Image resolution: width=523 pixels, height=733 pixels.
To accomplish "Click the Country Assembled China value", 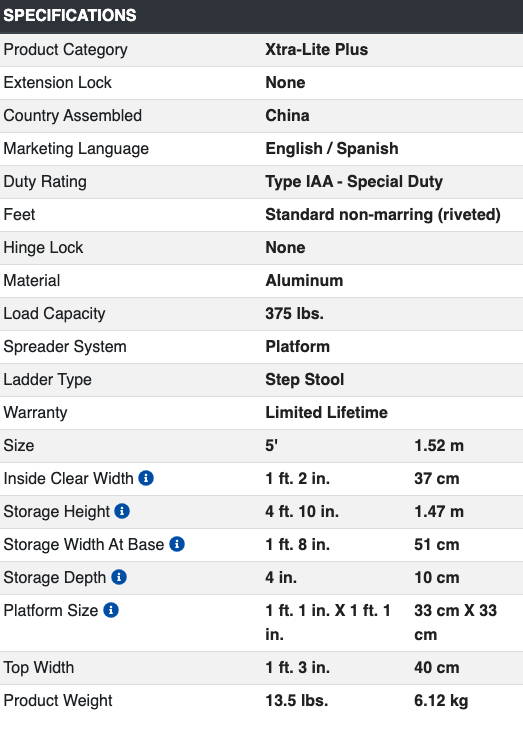I will (x=287, y=115).
